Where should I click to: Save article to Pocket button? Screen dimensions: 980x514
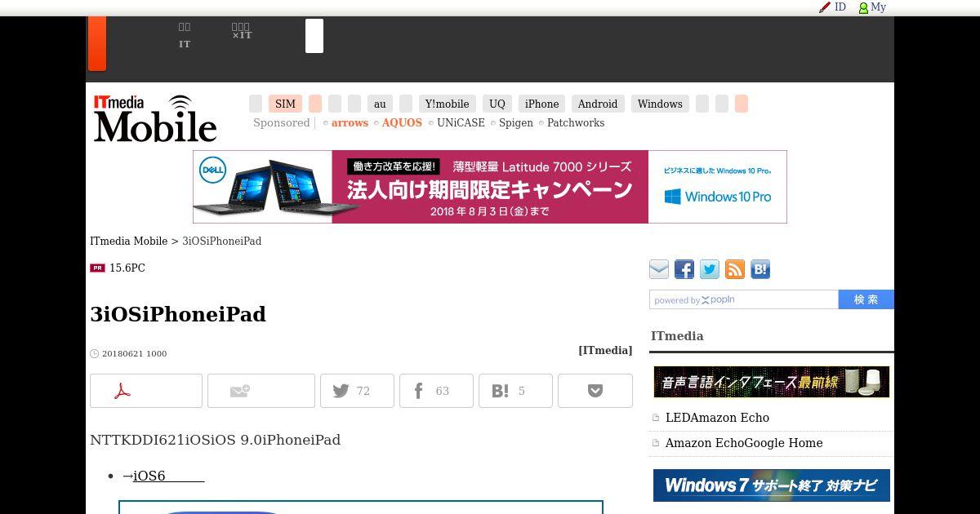[595, 391]
